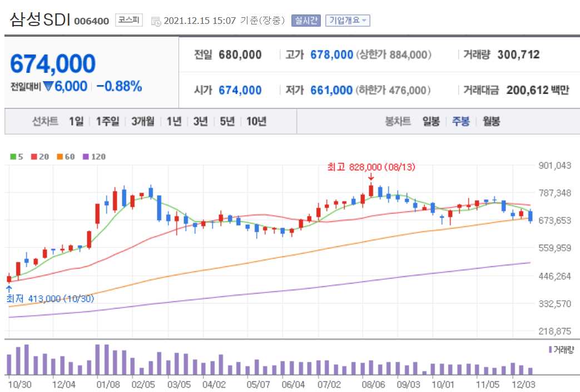Click the arrow at 최저 413,000 marker
580x392 pixels.
tap(9, 289)
